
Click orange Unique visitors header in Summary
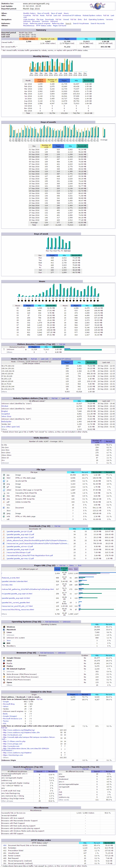point(29,39)
